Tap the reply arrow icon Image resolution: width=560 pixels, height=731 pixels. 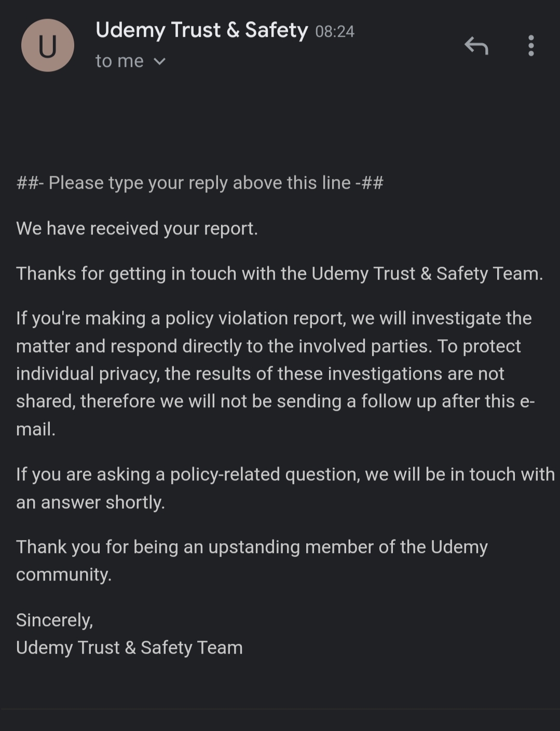[x=476, y=46]
